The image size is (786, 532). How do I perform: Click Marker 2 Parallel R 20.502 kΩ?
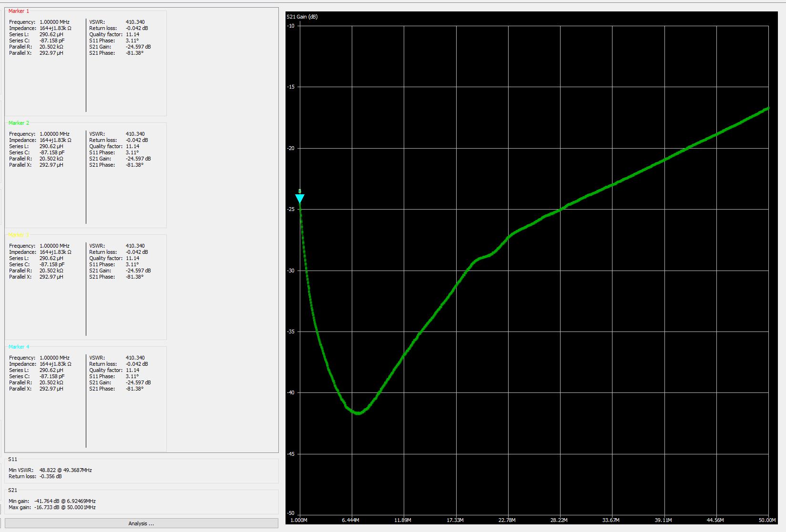click(x=51, y=159)
